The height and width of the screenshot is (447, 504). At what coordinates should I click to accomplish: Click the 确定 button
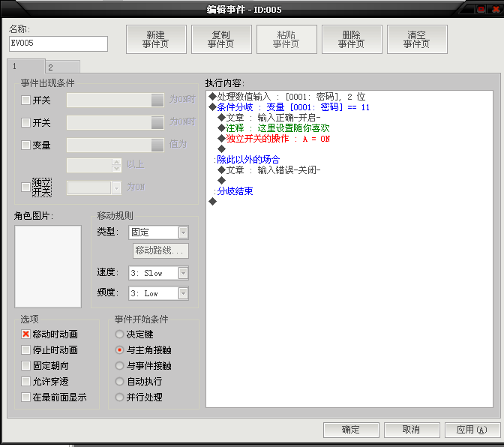point(351,430)
